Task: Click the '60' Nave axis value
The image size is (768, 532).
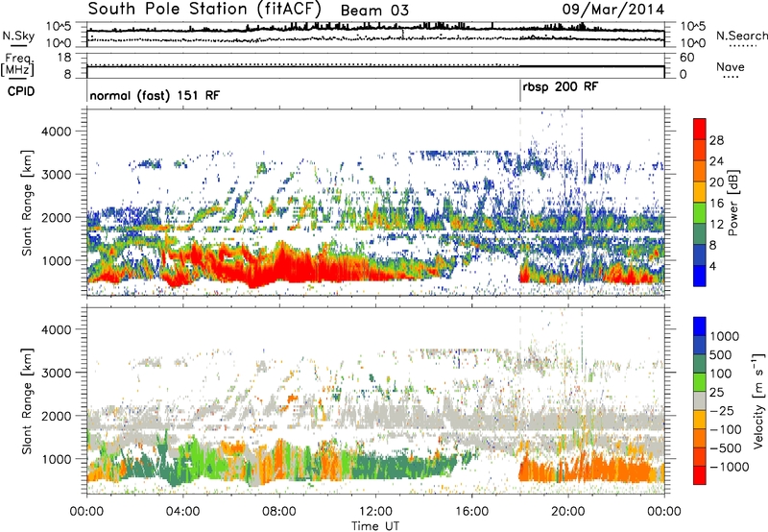Action: [686, 58]
